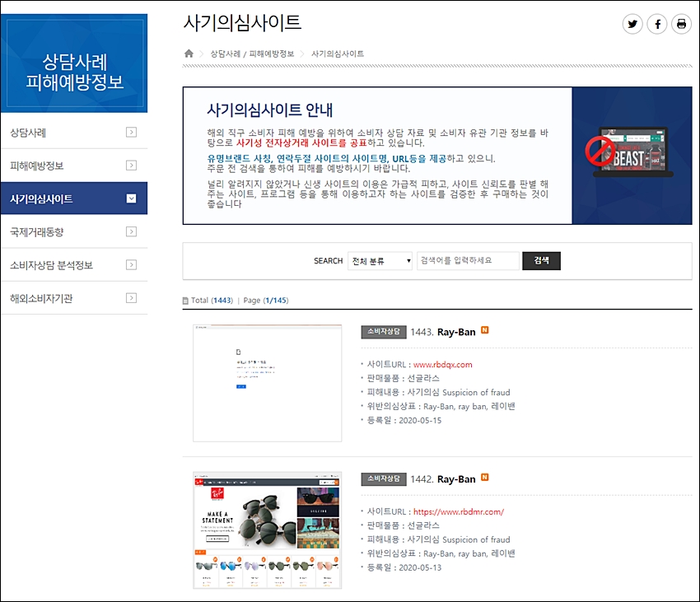
Task: Open breadcrumb link 상담사례 / 피해예방정보
Action: [252, 54]
